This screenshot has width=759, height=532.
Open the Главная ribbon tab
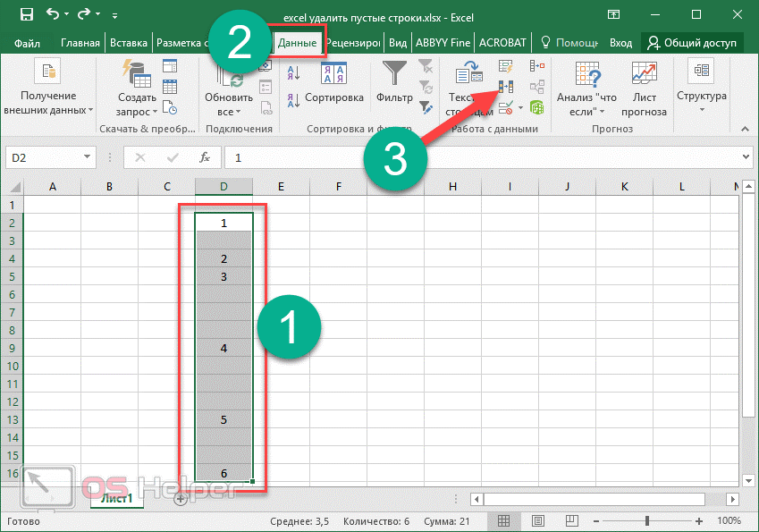pos(81,42)
